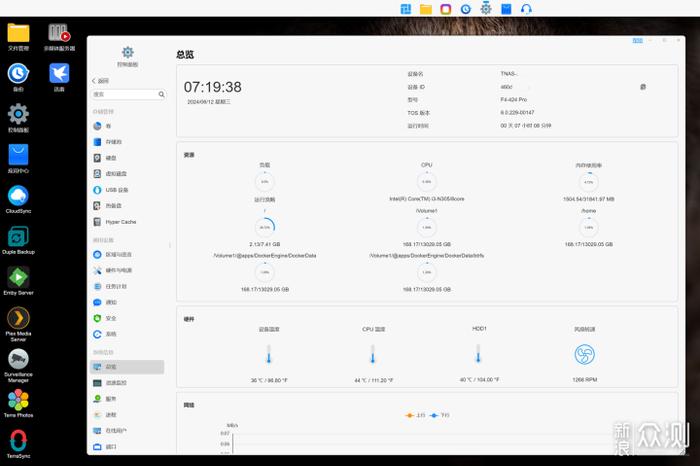This screenshot has width=700, height=466.
Task: Open Processes sidebar item
Action: point(128,415)
